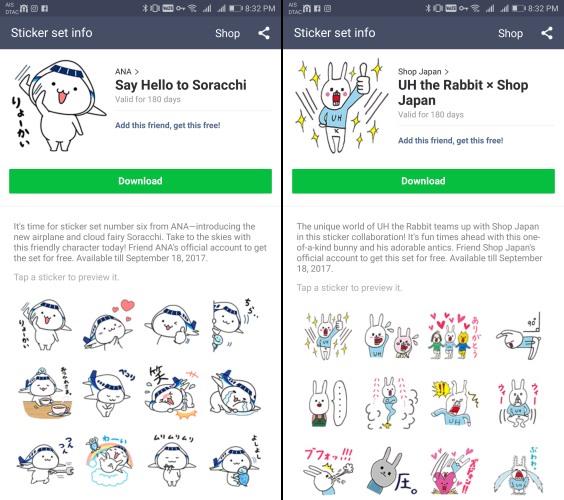The height and width of the screenshot is (500, 564).
Task: Preview pink heart rabbit sticker
Action: (454, 471)
